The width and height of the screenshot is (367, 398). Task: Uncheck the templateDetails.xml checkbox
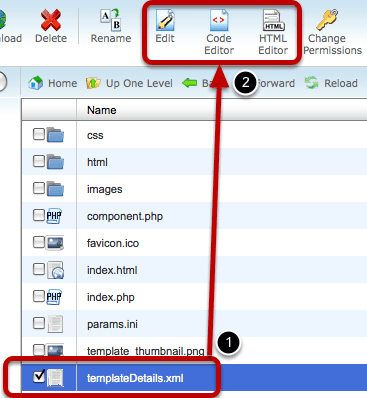[39, 376]
